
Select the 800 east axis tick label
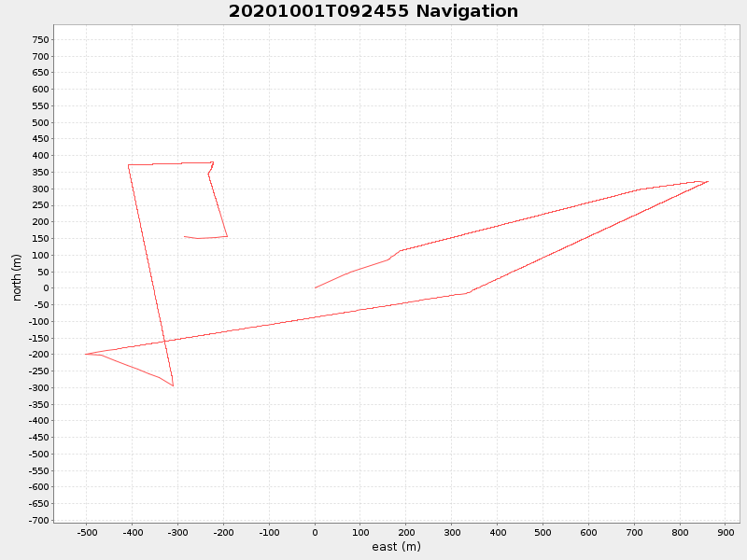(681, 532)
